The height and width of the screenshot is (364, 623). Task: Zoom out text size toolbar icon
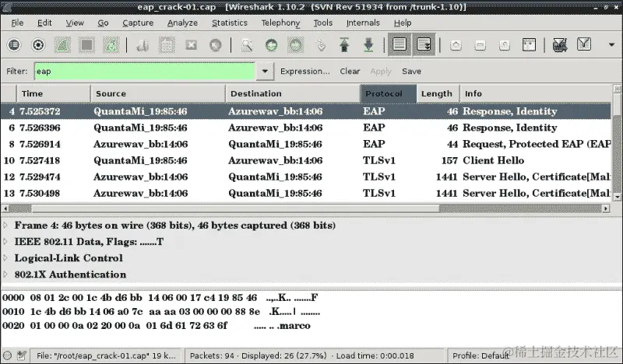pos(480,45)
